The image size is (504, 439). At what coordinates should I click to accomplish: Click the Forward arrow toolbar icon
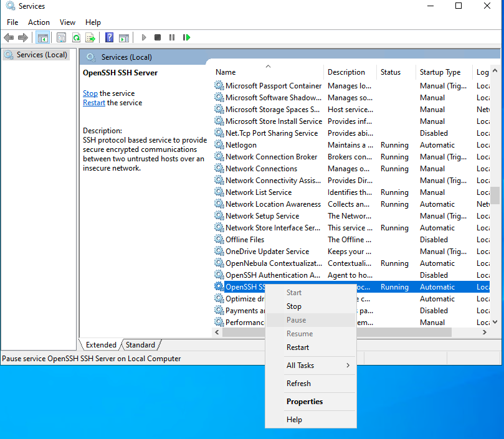coord(23,37)
